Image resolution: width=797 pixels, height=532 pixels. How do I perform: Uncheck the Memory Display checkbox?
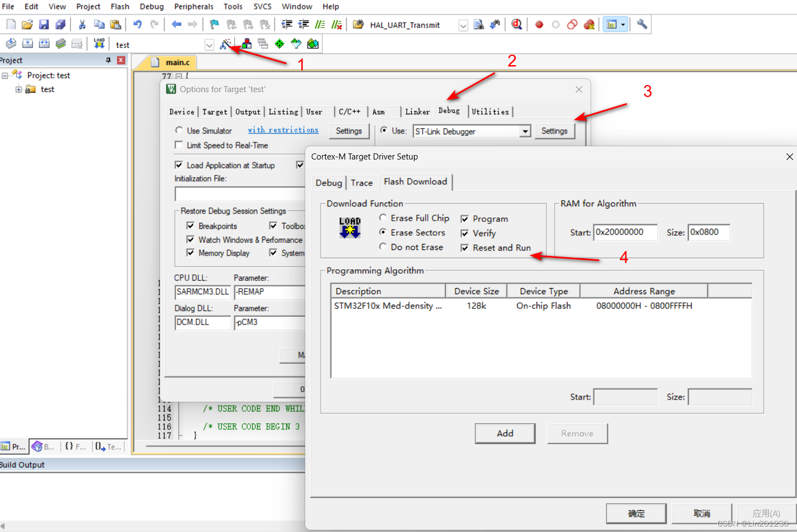[x=190, y=253]
